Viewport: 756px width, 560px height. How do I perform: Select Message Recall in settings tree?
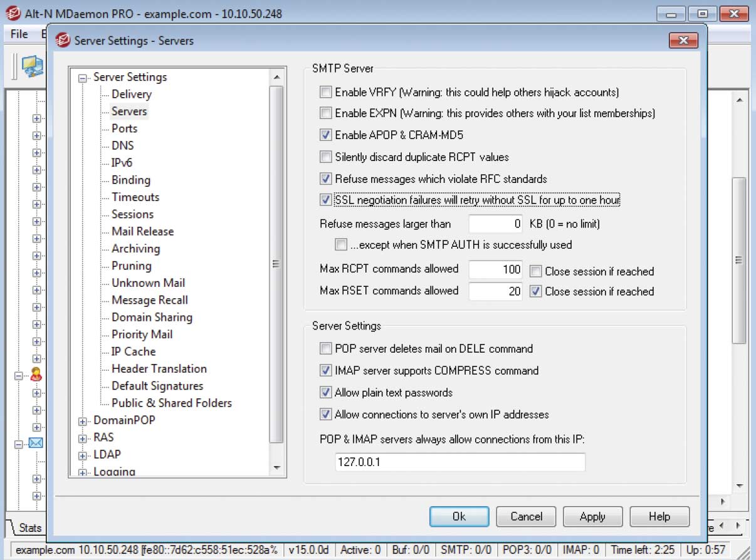(x=150, y=300)
